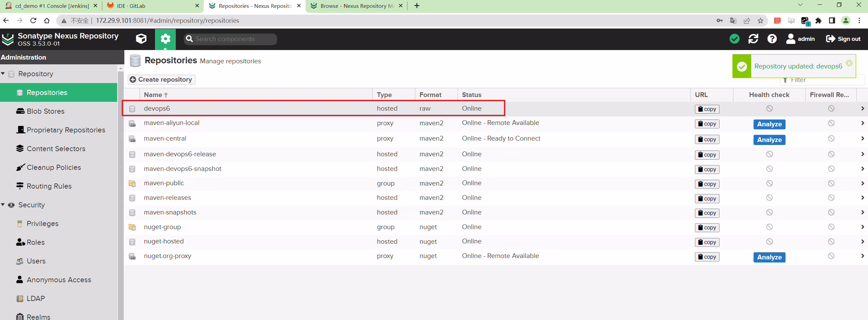Sort by the Type column header
This screenshot has width=868, height=320.
pyautogui.click(x=394, y=95)
